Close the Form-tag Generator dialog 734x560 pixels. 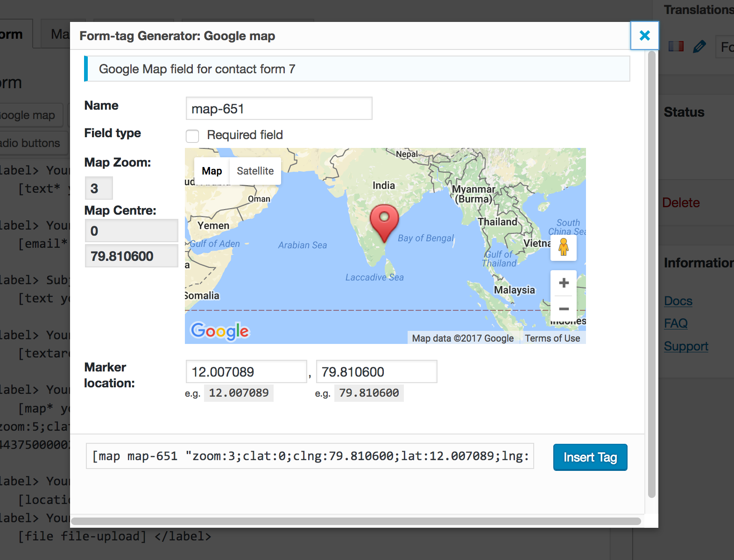pos(644,35)
